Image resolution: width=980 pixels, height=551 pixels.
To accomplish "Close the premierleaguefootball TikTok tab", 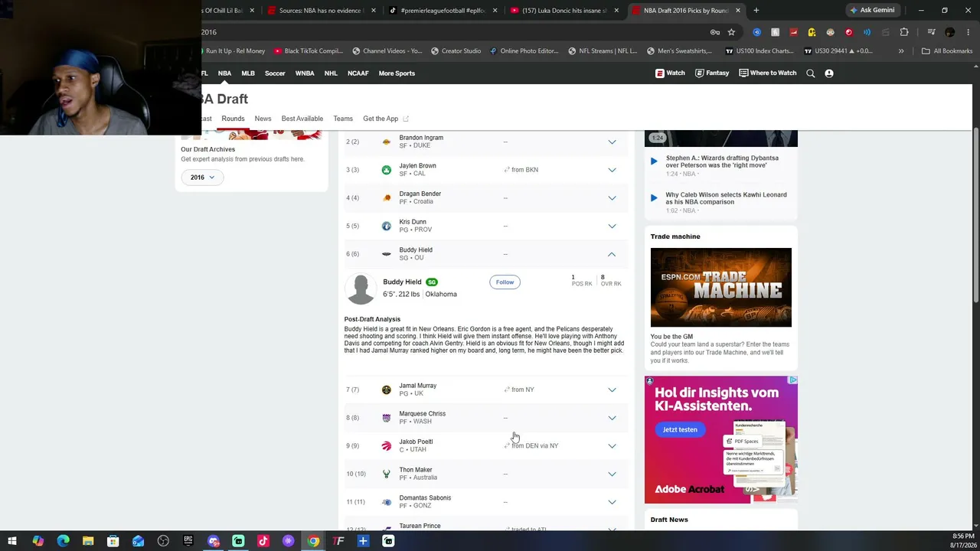I will [x=495, y=11].
